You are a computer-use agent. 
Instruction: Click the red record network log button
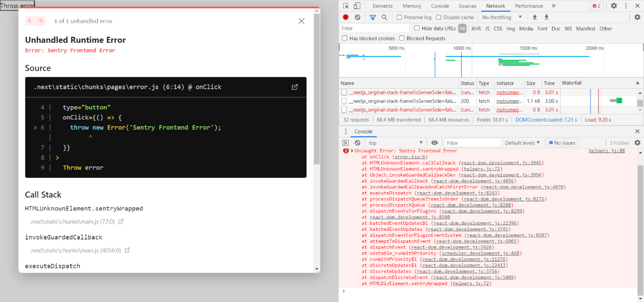point(346,17)
